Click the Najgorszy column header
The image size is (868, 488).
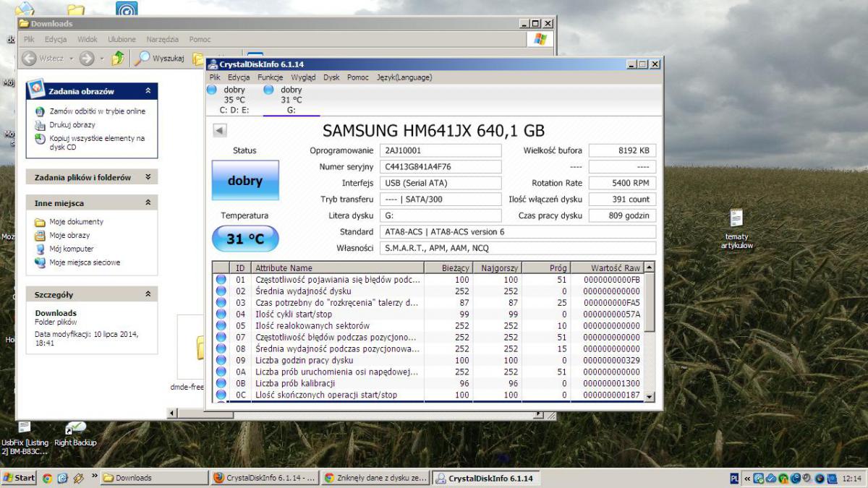click(x=497, y=268)
